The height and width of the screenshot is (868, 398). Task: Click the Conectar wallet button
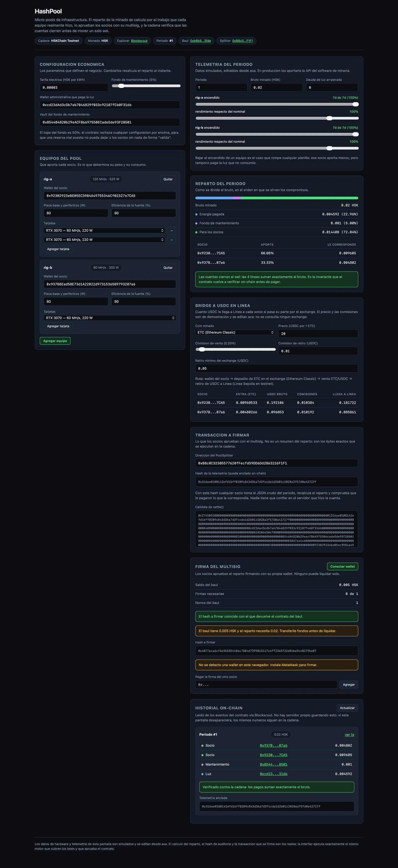342,566
